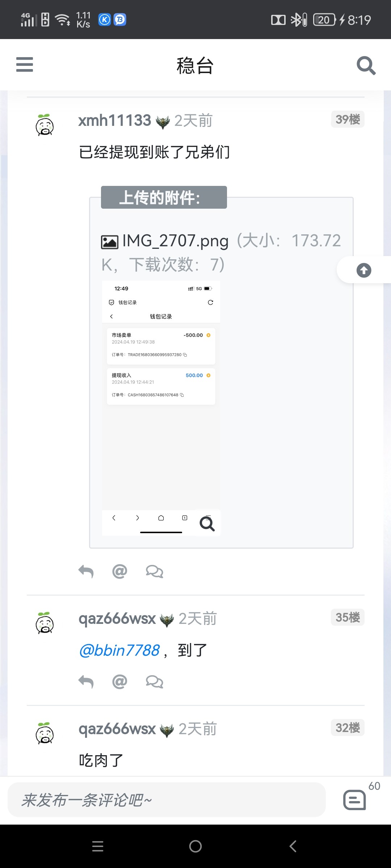Reply to qaz666wsx's 35楼 post
Screen dimensions: 391x868
(x=86, y=682)
